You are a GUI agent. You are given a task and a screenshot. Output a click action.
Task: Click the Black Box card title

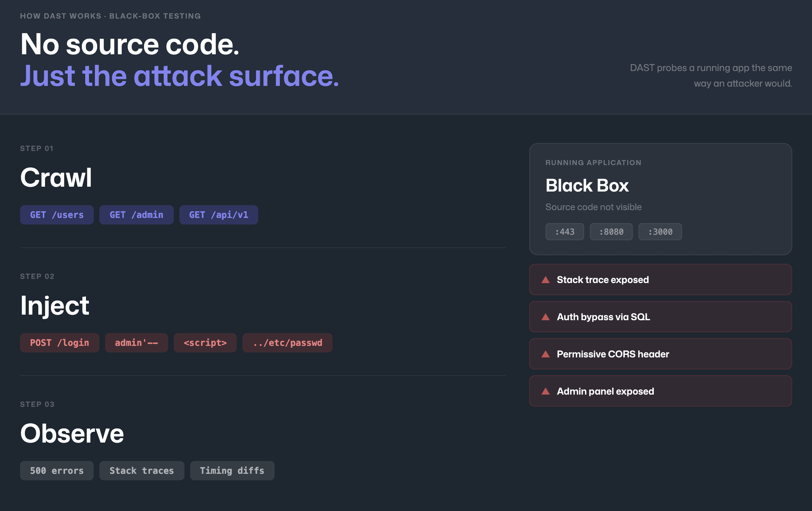[x=587, y=186]
